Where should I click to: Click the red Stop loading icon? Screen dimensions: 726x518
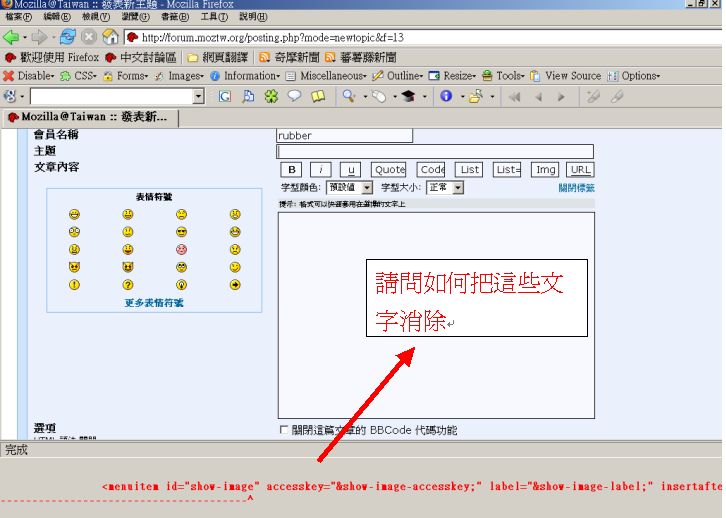point(88,37)
